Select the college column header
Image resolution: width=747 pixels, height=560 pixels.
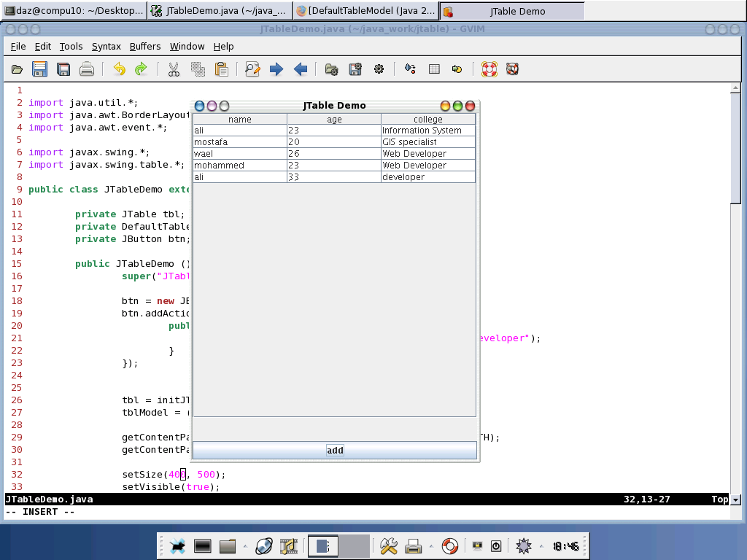tap(427, 119)
